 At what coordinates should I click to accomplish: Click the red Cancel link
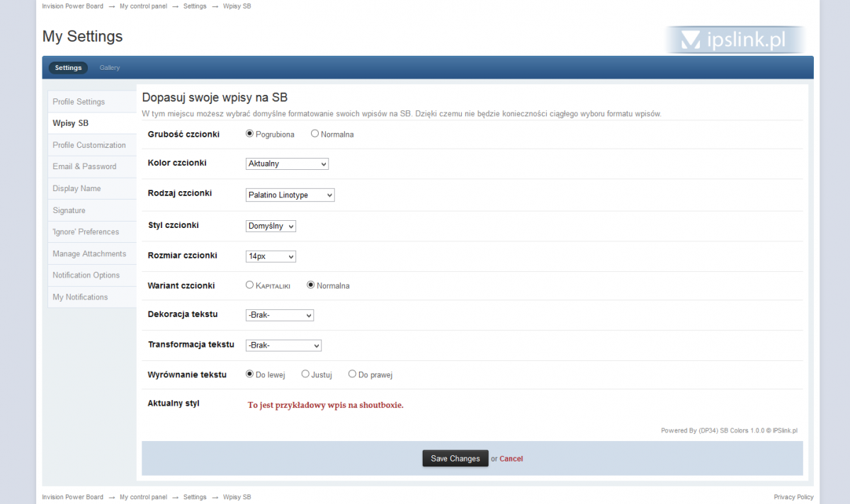[x=511, y=459]
